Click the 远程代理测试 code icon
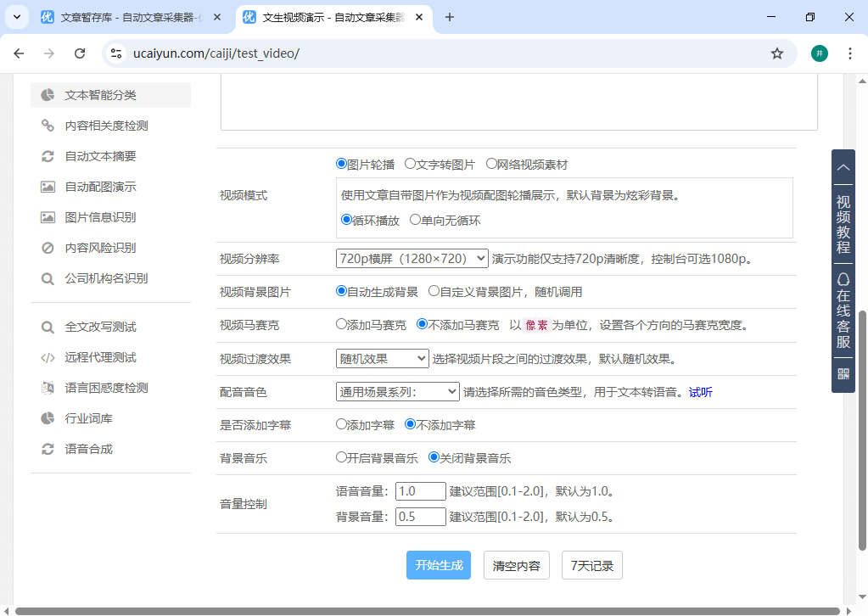The image size is (868, 616). 48,357
